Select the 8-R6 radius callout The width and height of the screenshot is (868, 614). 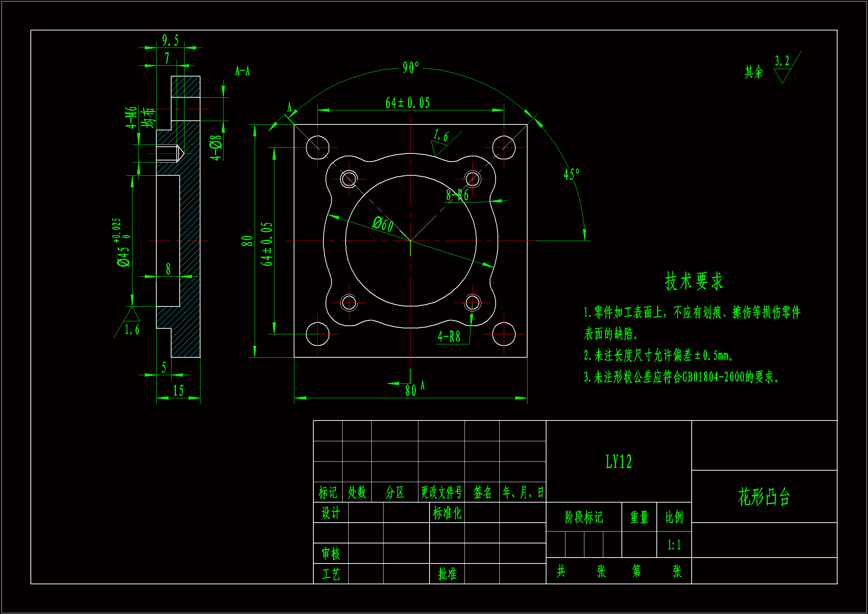pos(457,195)
